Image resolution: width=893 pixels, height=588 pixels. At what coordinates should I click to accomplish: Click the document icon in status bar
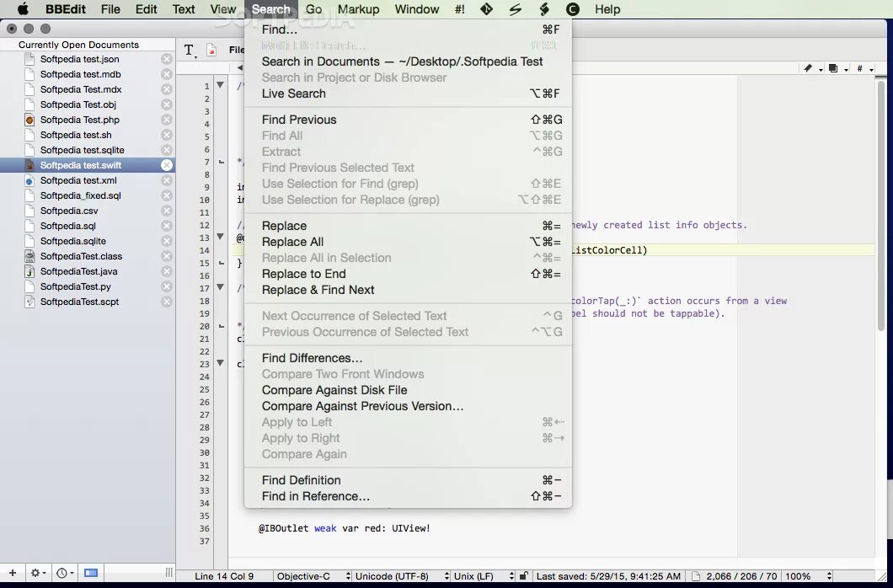point(695,576)
